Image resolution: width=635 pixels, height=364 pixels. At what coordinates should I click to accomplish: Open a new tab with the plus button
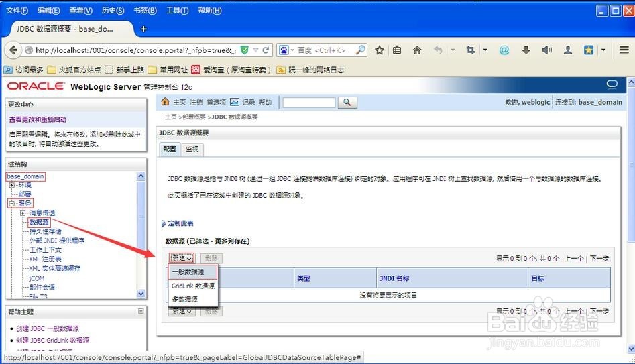tap(143, 29)
